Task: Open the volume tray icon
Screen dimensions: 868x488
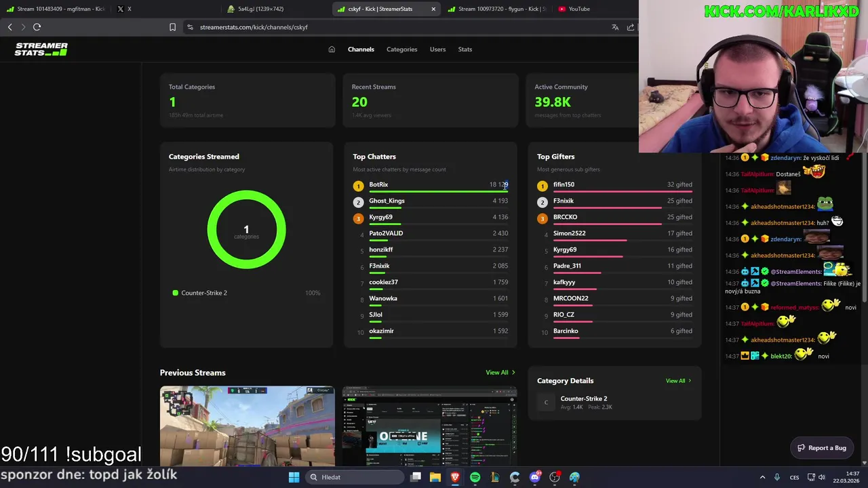Action: pyautogui.click(x=821, y=477)
